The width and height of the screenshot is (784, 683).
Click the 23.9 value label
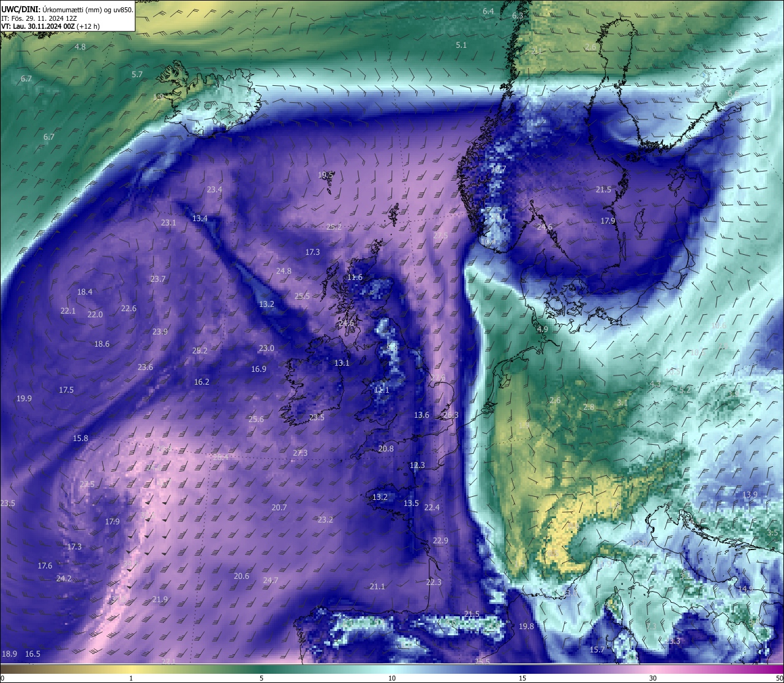[160, 332]
